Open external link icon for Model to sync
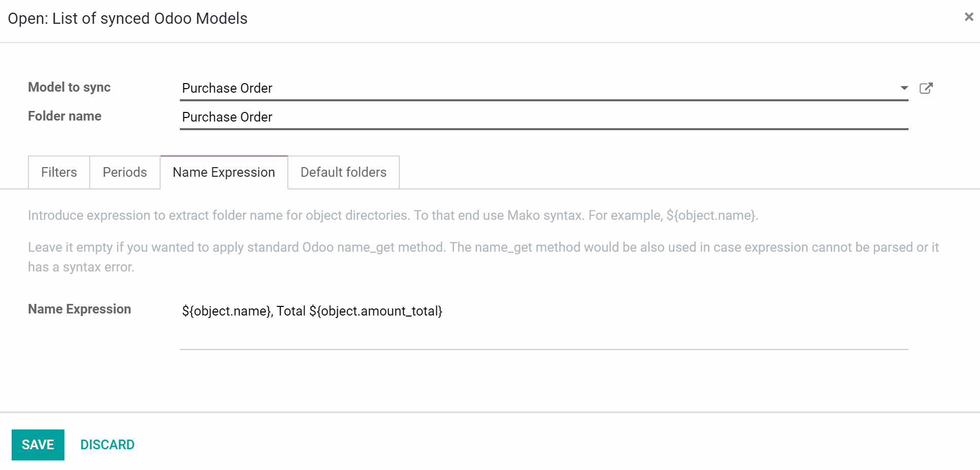Screen dimensions: 980x470 [926, 88]
